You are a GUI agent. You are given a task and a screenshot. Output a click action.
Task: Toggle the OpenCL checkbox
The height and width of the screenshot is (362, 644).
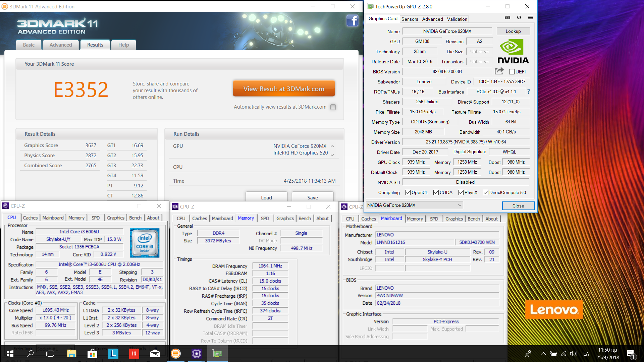tap(408, 192)
